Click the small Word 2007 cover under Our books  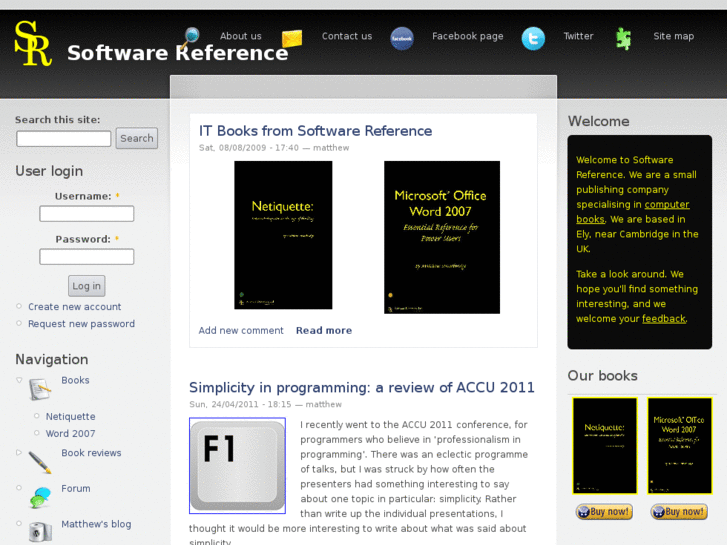680,446
